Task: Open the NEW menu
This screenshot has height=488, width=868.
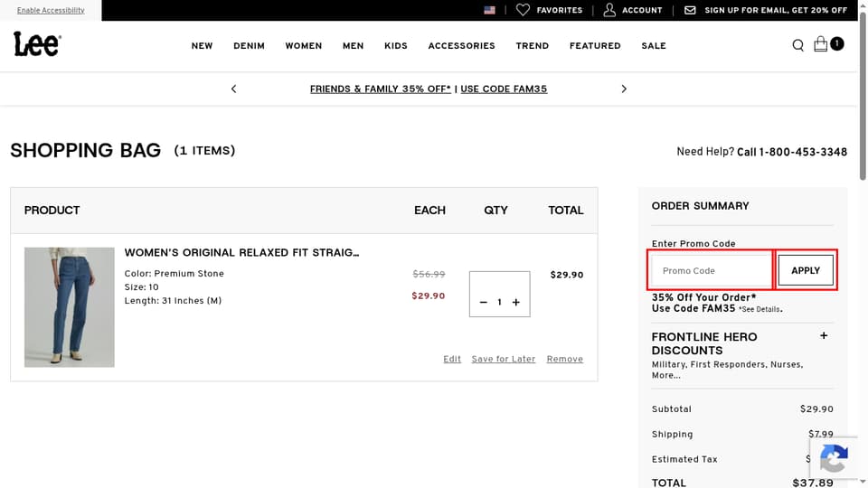Action: tap(202, 46)
